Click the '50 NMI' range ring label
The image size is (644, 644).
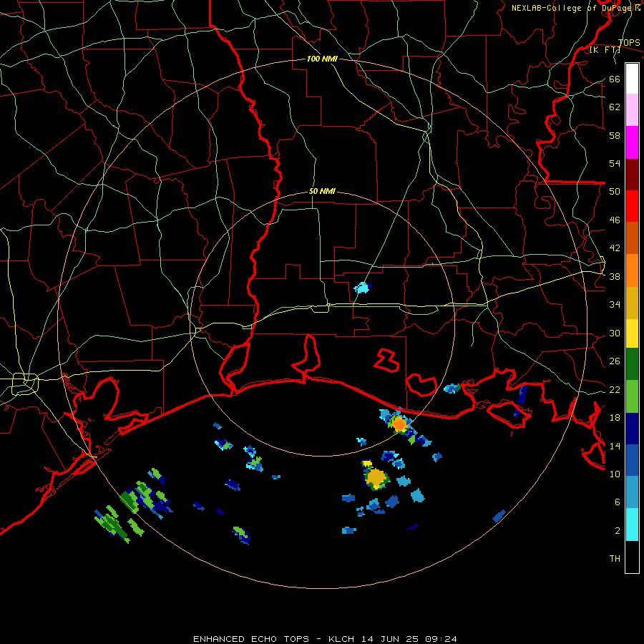322,191
